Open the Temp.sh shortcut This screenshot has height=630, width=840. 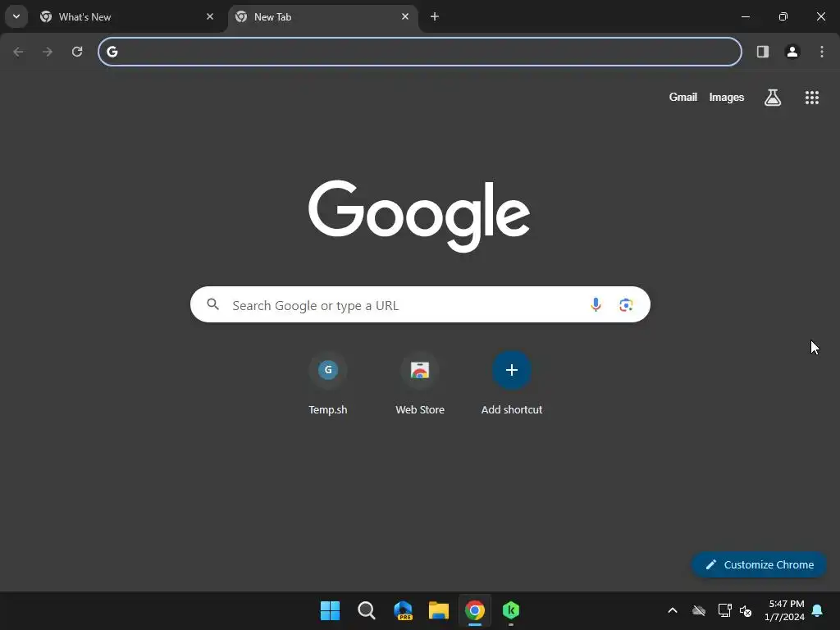[328, 382]
